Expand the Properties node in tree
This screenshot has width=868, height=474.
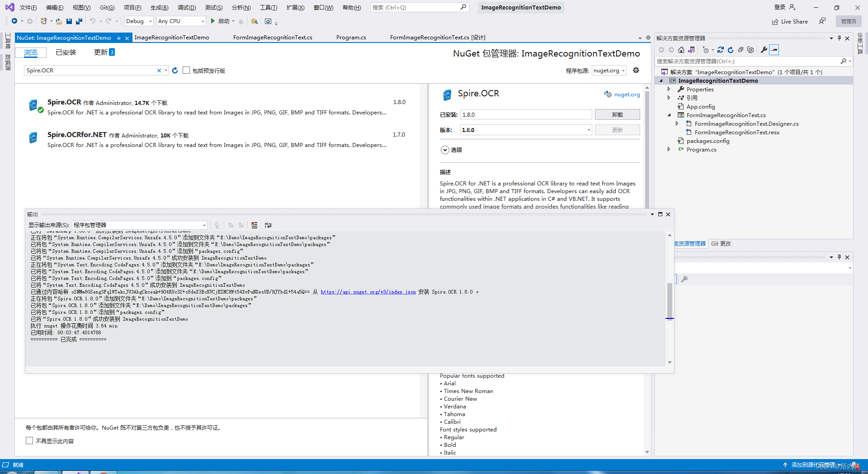[x=669, y=90]
